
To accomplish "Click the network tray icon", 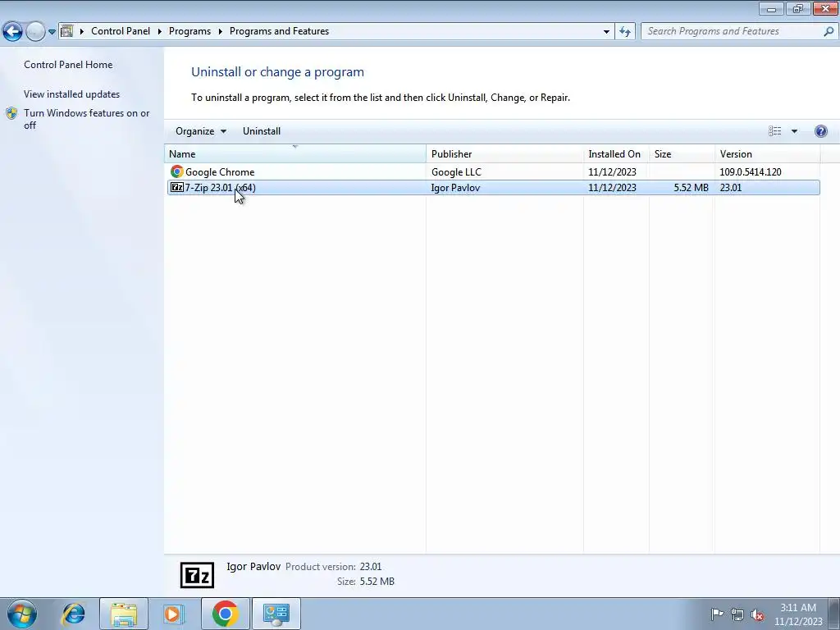I will pos(737,614).
